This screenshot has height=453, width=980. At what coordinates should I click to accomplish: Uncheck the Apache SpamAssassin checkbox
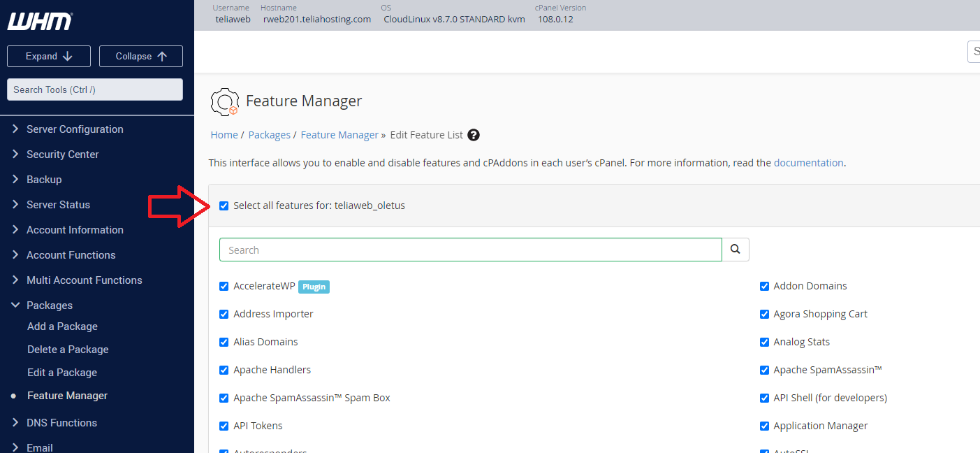point(764,370)
